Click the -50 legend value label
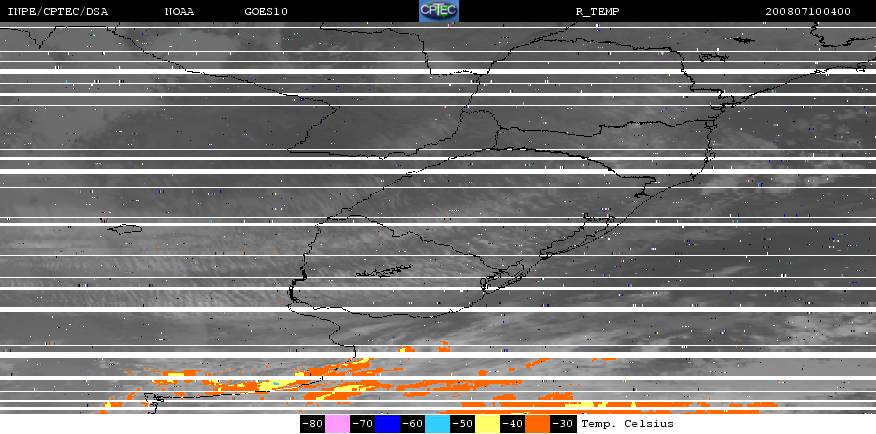Image resolution: width=876 pixels, height=434 pixels. (463, 424)
